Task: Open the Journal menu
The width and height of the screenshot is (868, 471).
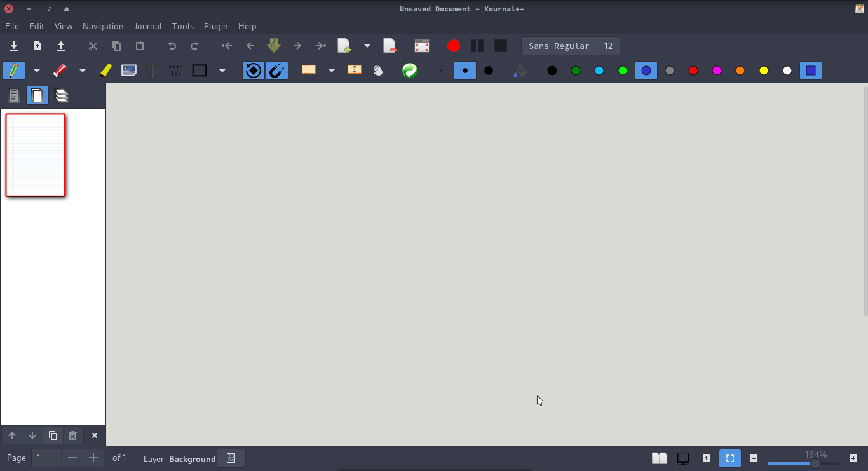Action: point(147,26)
